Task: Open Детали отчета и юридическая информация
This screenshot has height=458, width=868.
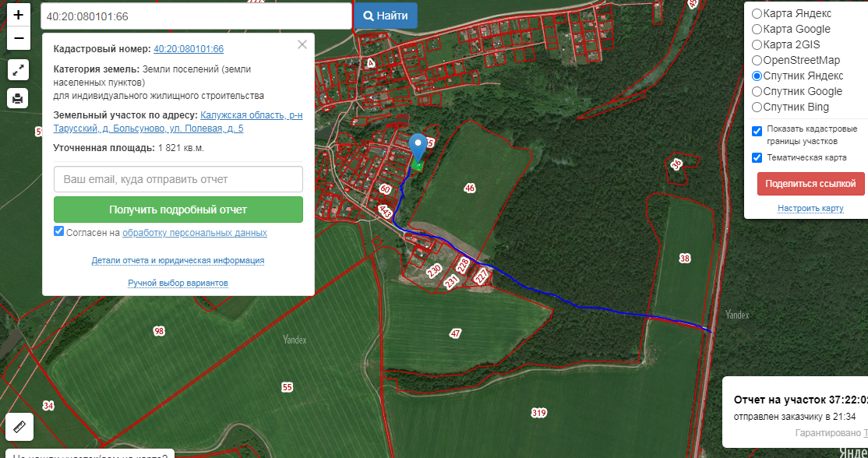Action: [178, 260]
